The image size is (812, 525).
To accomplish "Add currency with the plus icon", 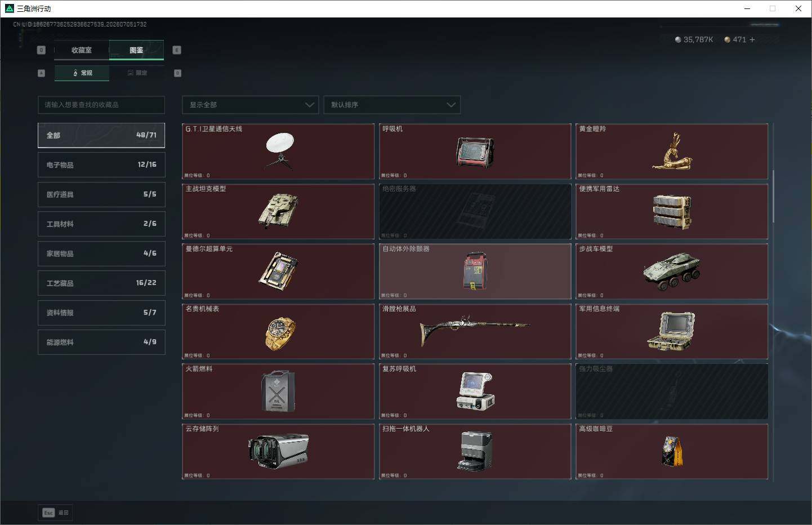I will tap(752, 39).
